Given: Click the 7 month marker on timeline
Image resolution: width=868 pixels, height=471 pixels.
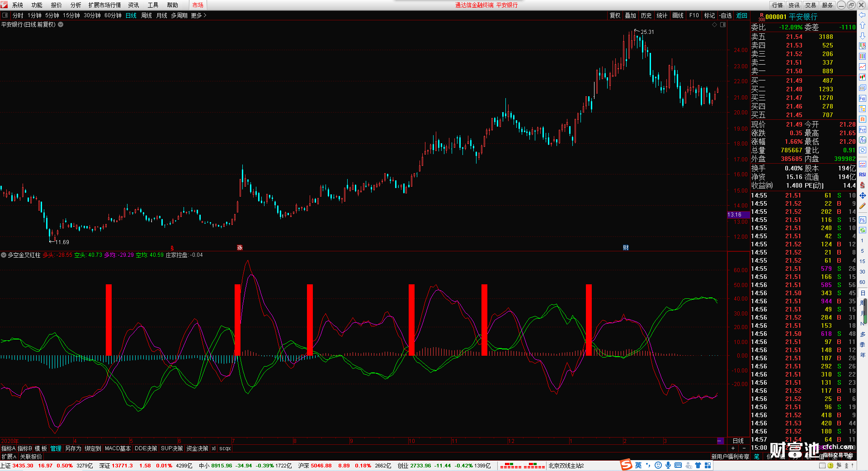Looking at the screenshot, I should 233,441.
